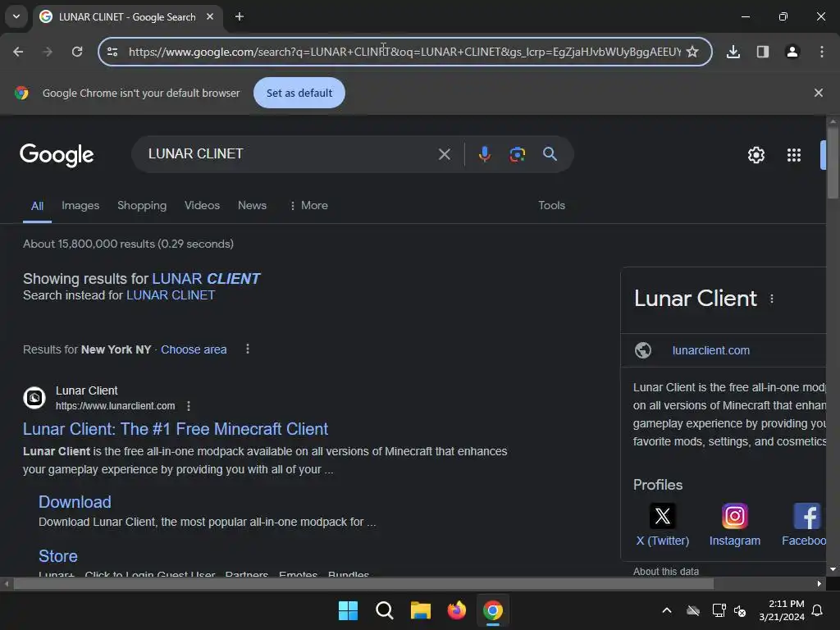Click the vertical scrollbar down arrow

click(x=833, y=569)
